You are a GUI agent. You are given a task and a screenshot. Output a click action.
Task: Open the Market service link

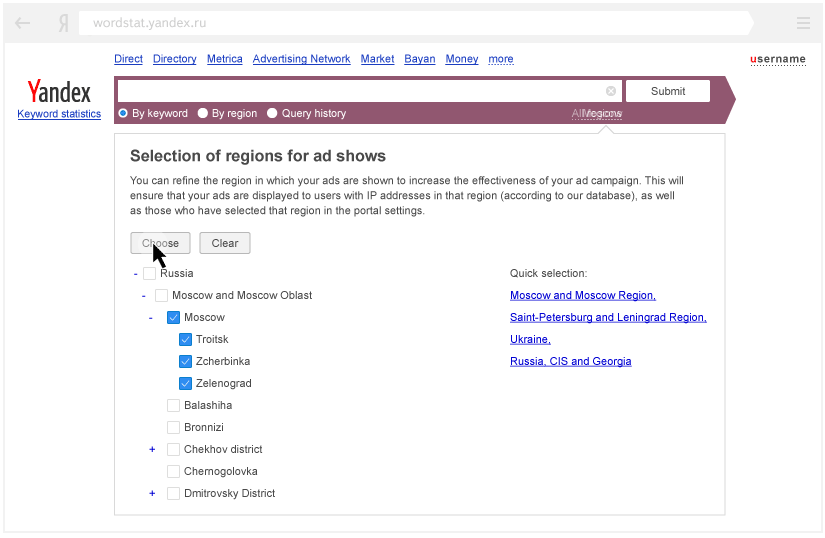tap(377, 59)
